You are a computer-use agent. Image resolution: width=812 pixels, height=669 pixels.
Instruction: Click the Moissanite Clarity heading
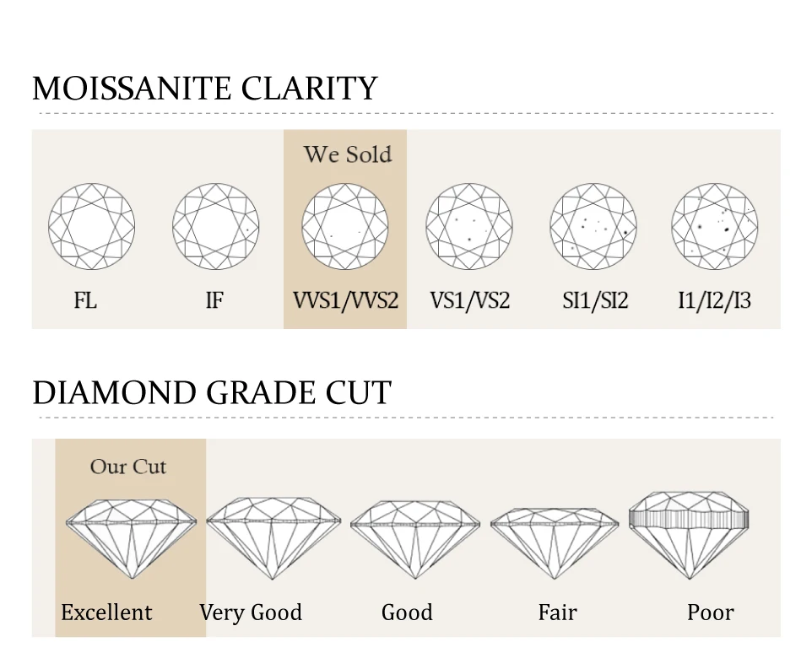[x=204, y=89]
